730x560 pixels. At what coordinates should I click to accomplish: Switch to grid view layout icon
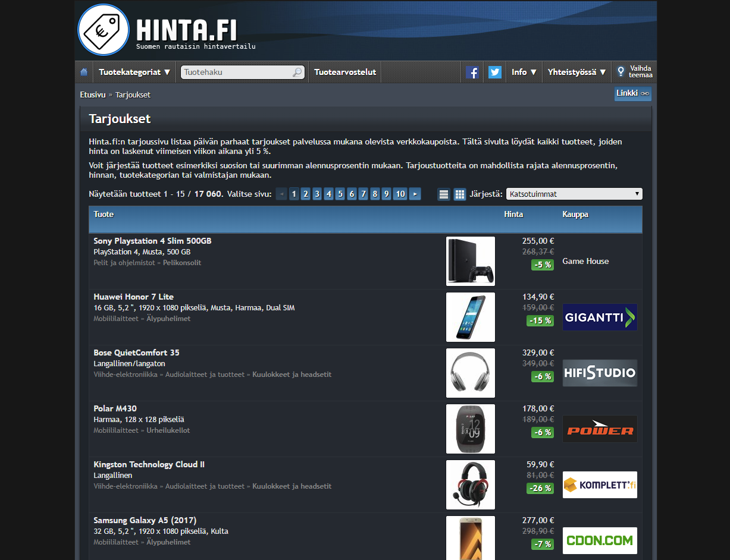[459, 194]
